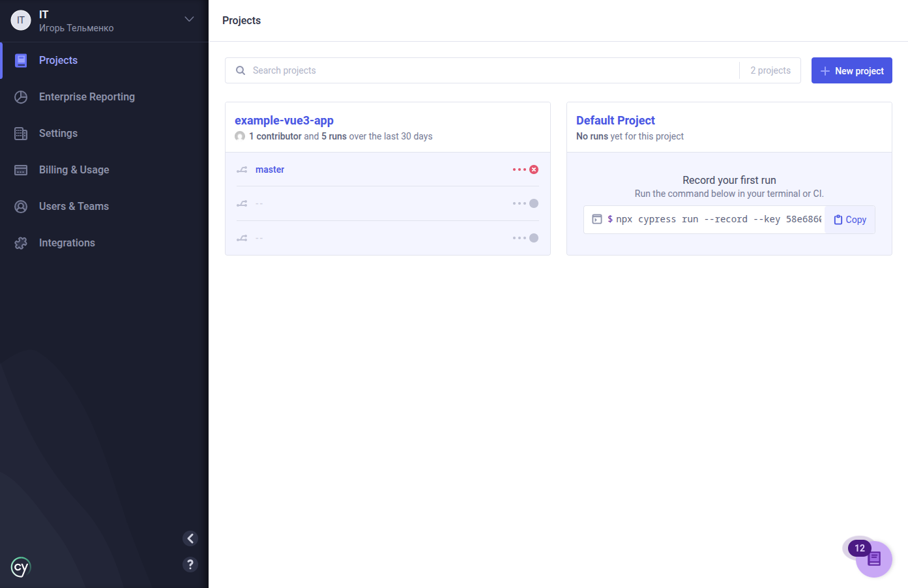Open Integrations page

(104, 243)
